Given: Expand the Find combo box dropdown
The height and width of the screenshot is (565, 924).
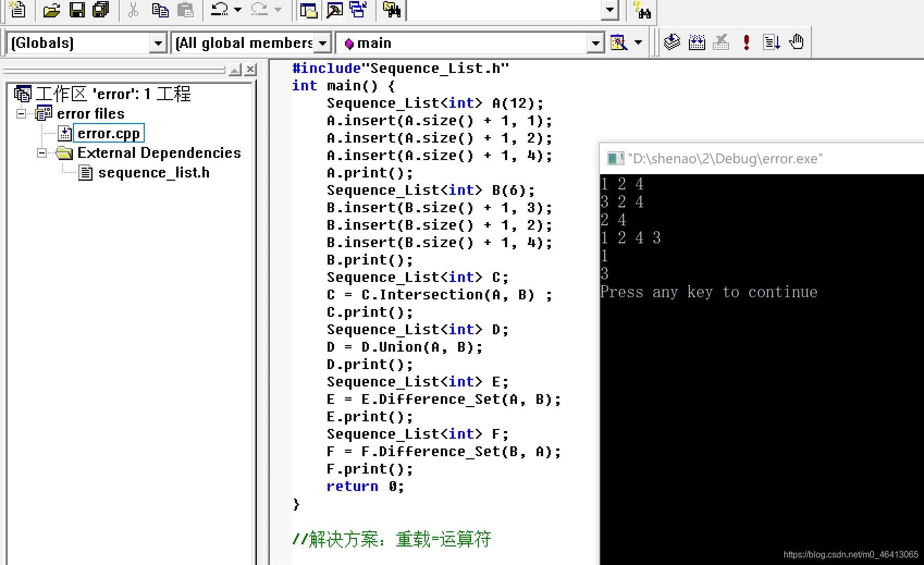Looking at the screenshot, I should click(x=610, y=10).
